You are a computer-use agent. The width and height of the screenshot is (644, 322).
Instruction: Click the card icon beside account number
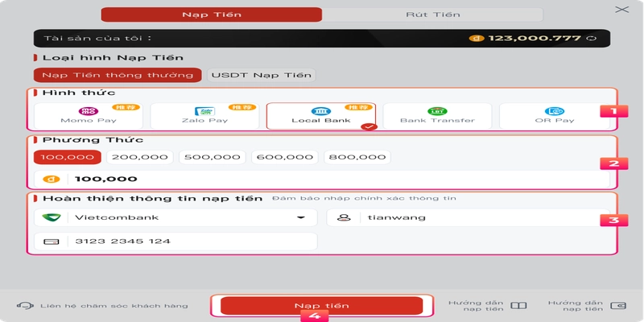(x=52, y=242)
